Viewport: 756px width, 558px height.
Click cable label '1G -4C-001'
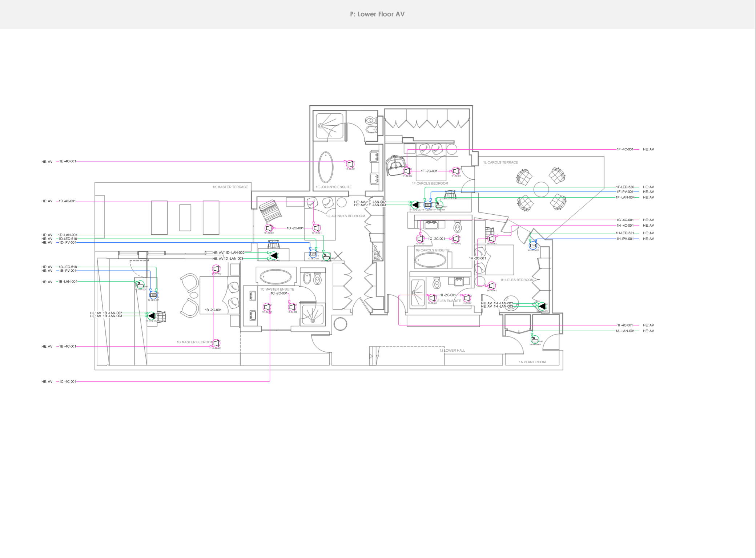[625, 220]
